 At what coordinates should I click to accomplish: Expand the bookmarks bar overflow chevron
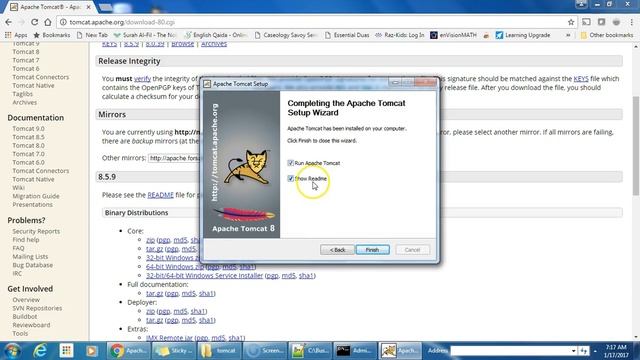point(568,35)
